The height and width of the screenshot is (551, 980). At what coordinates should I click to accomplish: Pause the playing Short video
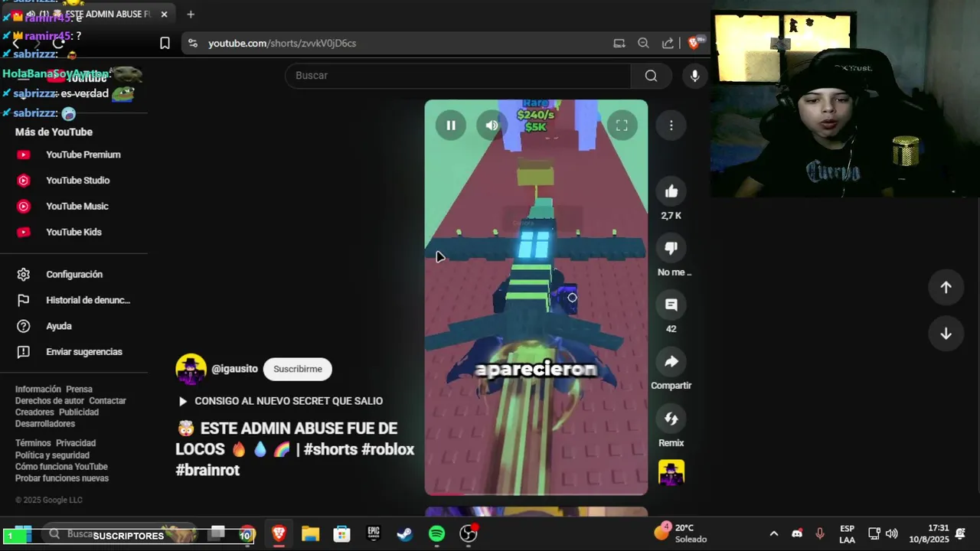[x=451, y=126]
